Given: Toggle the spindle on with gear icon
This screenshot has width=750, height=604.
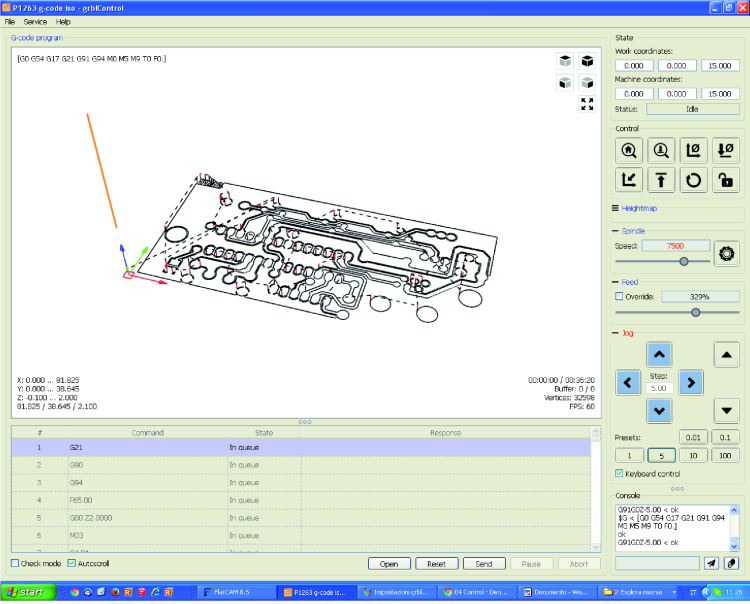Looking at the screenshot, I should (727, 253).
